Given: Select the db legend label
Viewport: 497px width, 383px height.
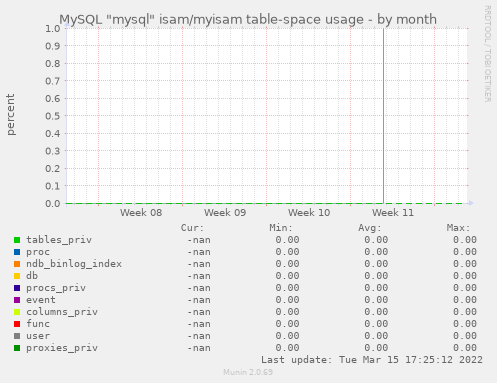Looking at the screenshot, I should click(x=32, y=276).
